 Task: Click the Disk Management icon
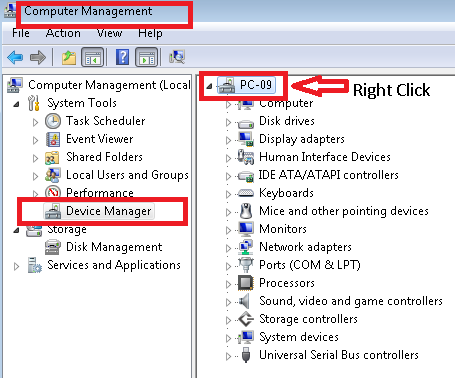click(53, 247)
